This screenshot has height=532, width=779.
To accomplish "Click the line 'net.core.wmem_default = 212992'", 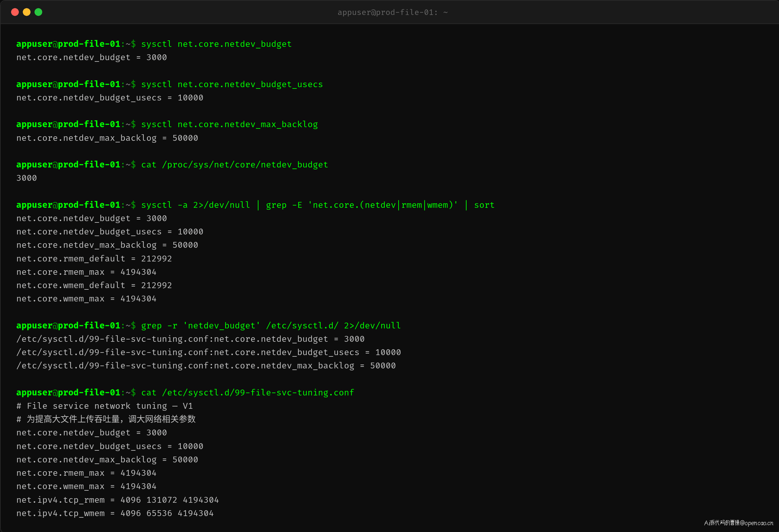I will 94,285.
